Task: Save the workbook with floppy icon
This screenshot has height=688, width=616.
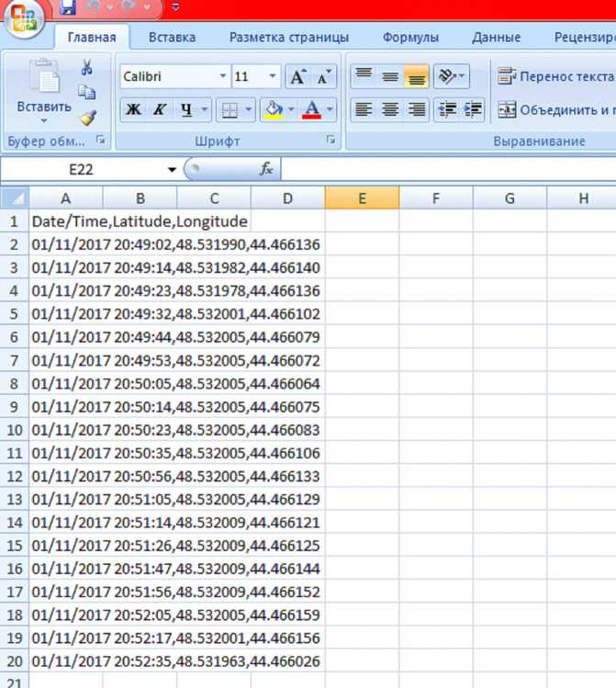Action: click(68, 7)
